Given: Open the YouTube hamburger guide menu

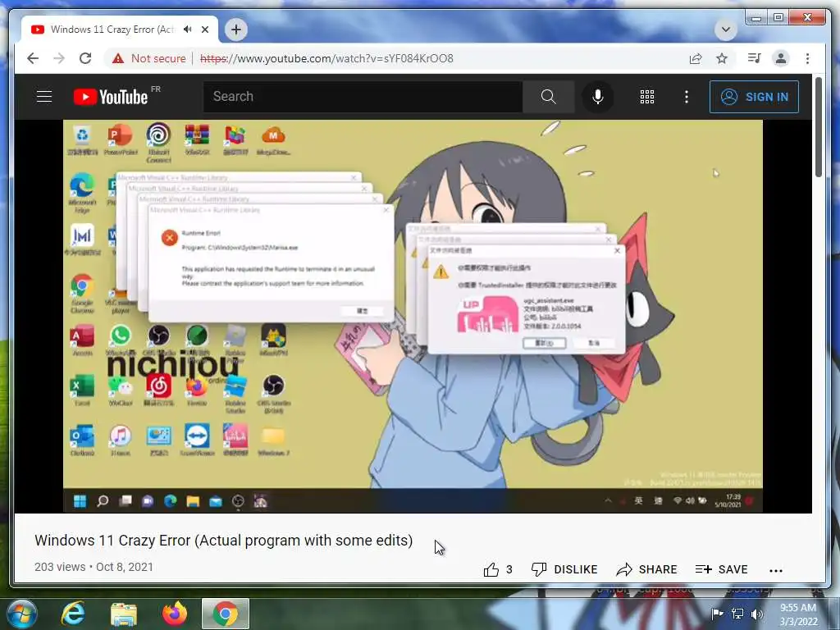Looking at the screenshot, I should [44, 97].
